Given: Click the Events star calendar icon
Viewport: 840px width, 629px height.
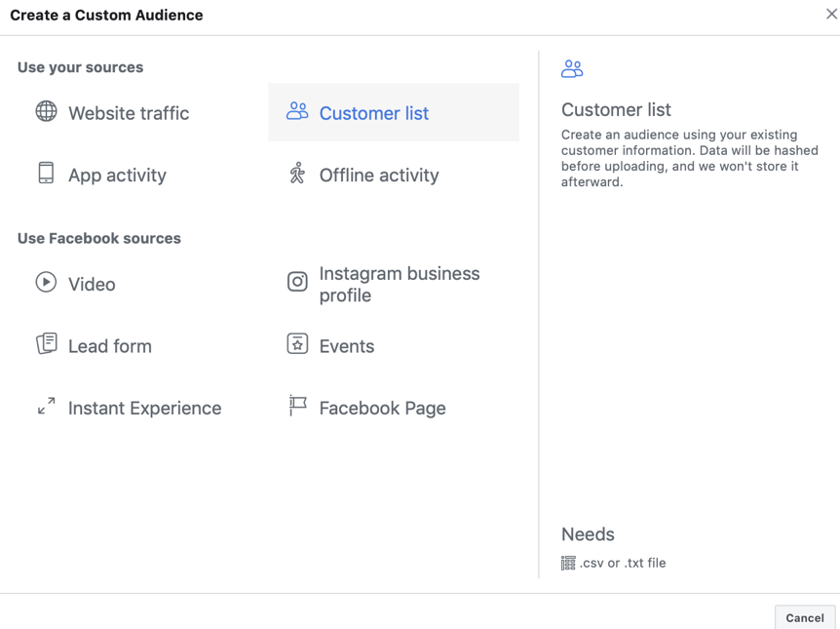Looking at the screenshot, I should coord(297,343).
